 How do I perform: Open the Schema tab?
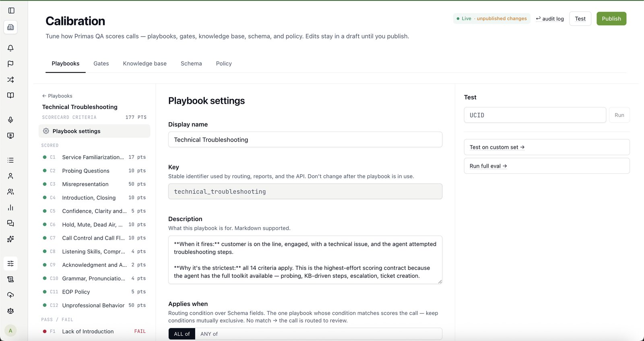[x=191, y=64]
